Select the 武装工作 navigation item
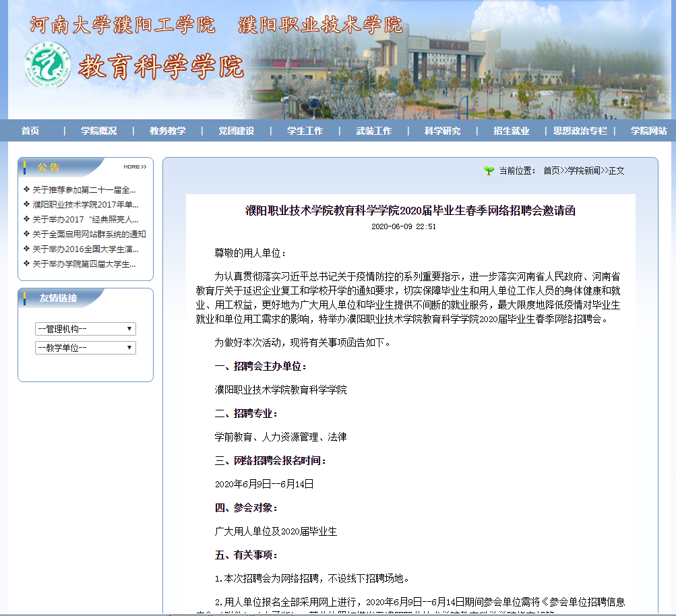The height and width of the screenshot is (616, 676). point(374,131)
